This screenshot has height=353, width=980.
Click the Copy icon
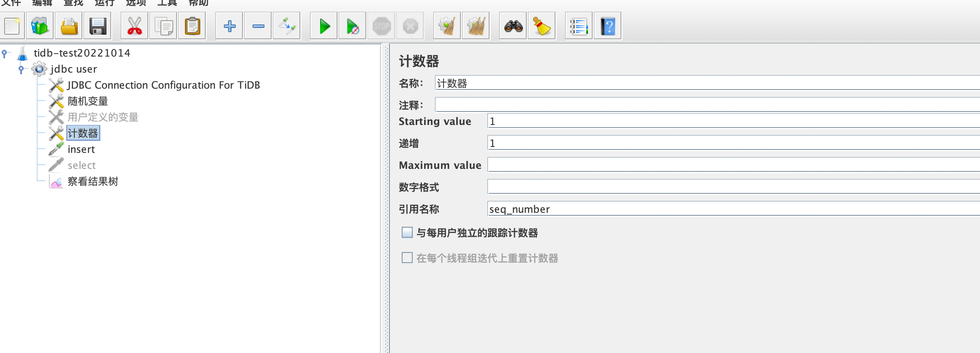(x=163, y=26)
